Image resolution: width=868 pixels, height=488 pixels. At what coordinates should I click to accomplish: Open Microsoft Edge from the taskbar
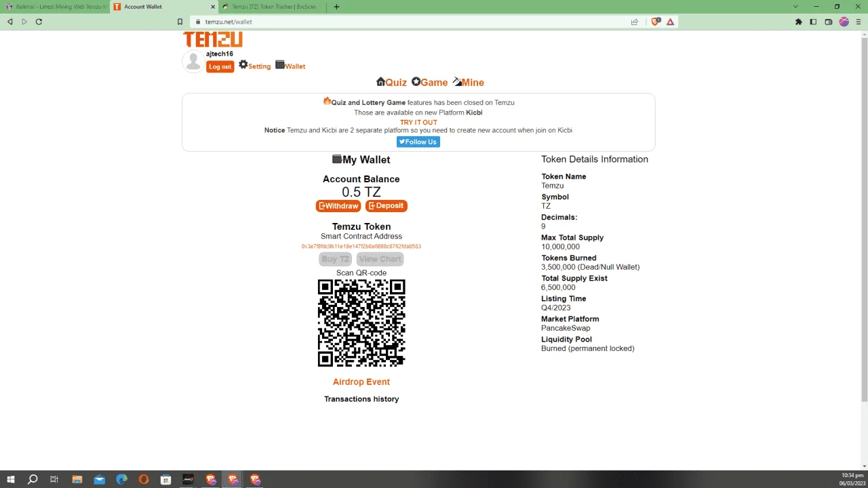pos(122,479)
